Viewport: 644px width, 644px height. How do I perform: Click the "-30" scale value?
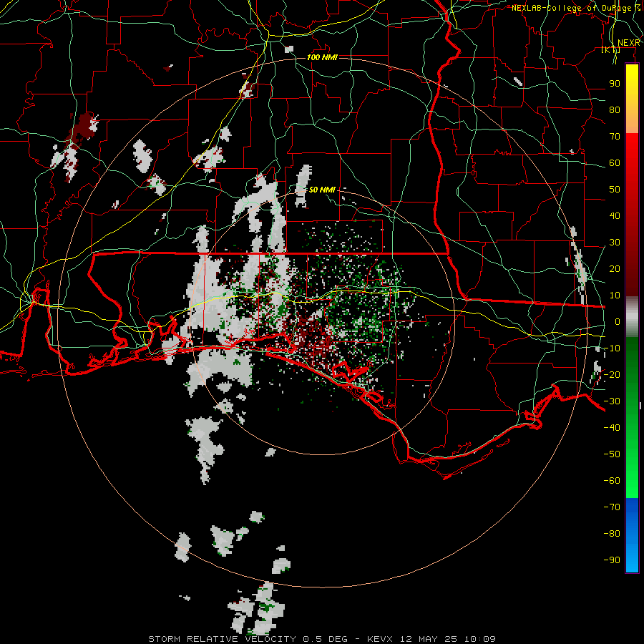pos(612,401)
